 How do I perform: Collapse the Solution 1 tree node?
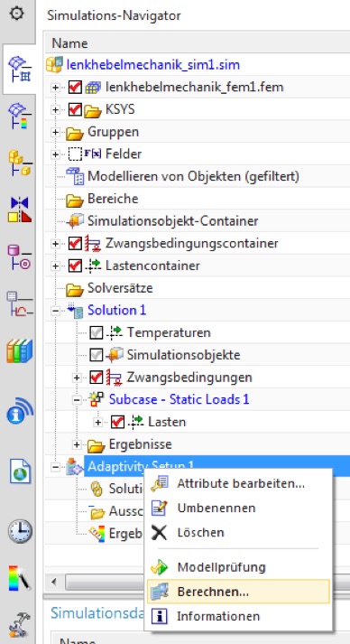click(55, 311)
